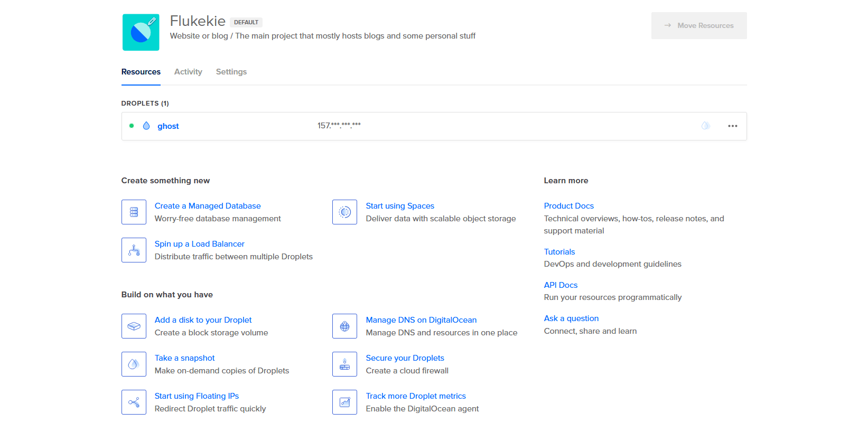Click the Droplet metrics chart icon
The width and height of the screenshot is (868, 432).
point(344,402)
